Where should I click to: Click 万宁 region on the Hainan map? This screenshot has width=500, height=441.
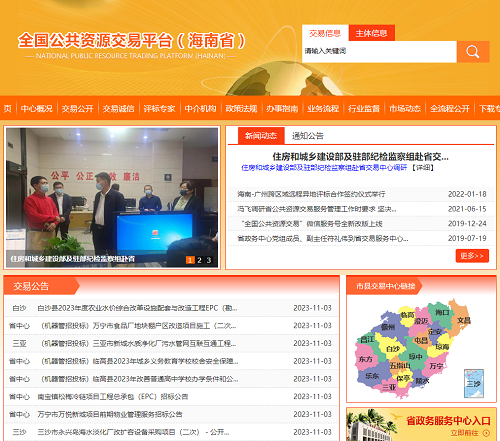pyautogui.click(x=436, y=366)
